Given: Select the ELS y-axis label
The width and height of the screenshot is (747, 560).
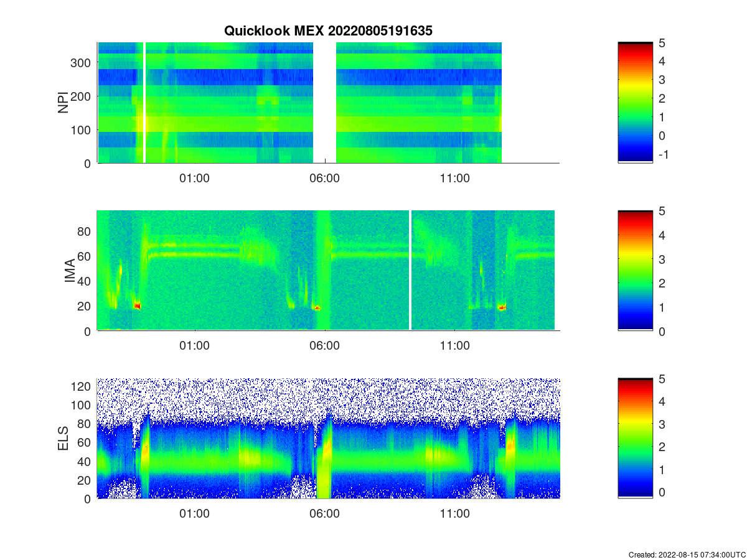Looking at the screenshot, I should pyautogui.click(x=63, y=439).
